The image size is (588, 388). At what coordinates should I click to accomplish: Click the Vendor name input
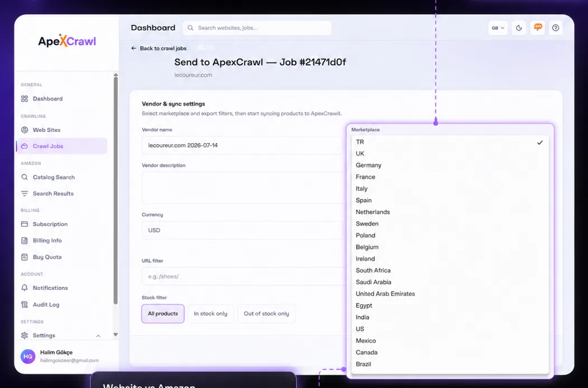click(242, 145)
